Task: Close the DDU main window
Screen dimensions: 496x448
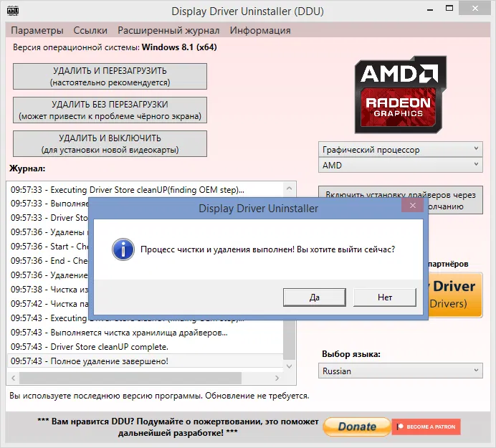Action: (x=474, y=9)
